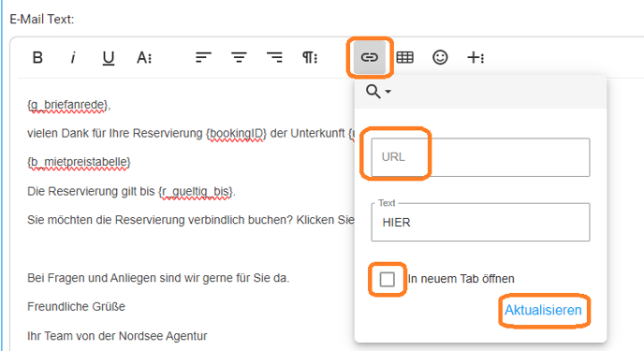Viewport: 644px width, 351px height.
Task: Expand the link search dropdown
Action: [378, 92]
